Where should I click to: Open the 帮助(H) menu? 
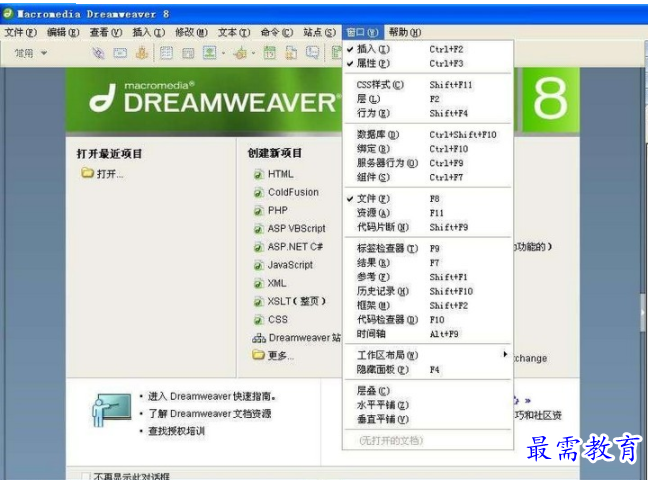pos(405,32)
